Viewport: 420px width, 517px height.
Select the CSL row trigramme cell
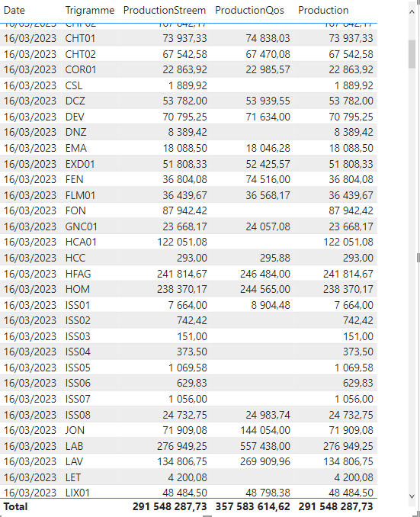[x=73, y=85]
